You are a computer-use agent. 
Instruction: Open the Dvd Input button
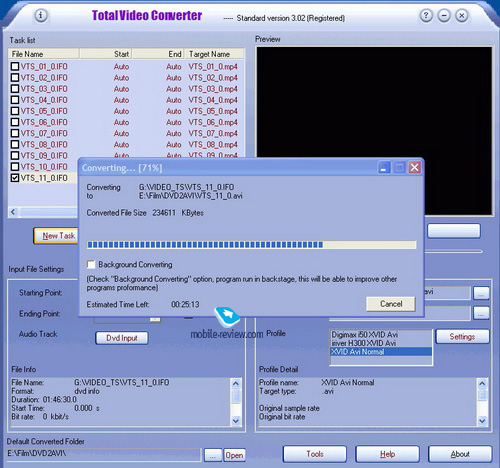coord(122,338)
